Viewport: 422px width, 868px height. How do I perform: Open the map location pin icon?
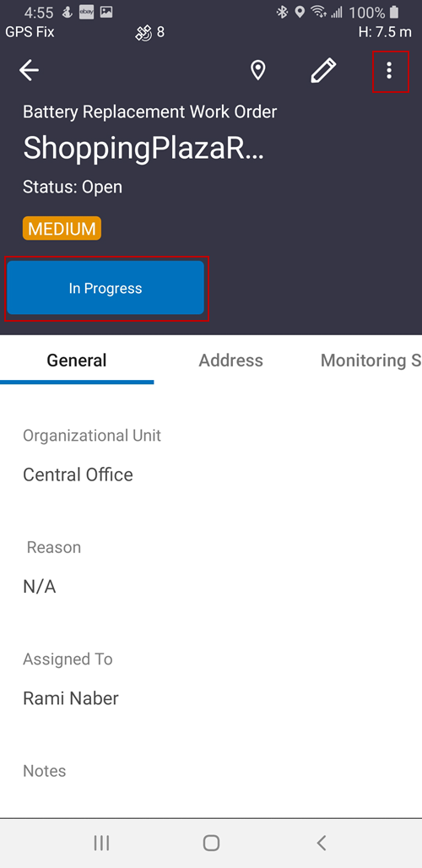point(257,71)
